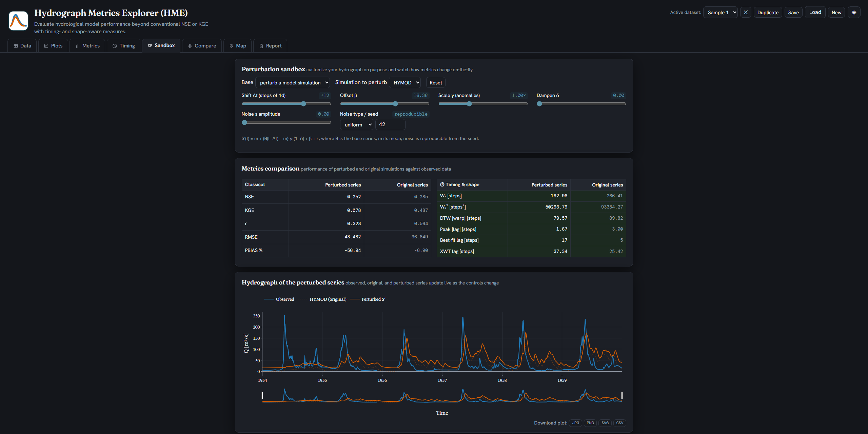Toggle light/dark theme sun icon
Viewport: 868px width, 434px height.
coord(854,13)
